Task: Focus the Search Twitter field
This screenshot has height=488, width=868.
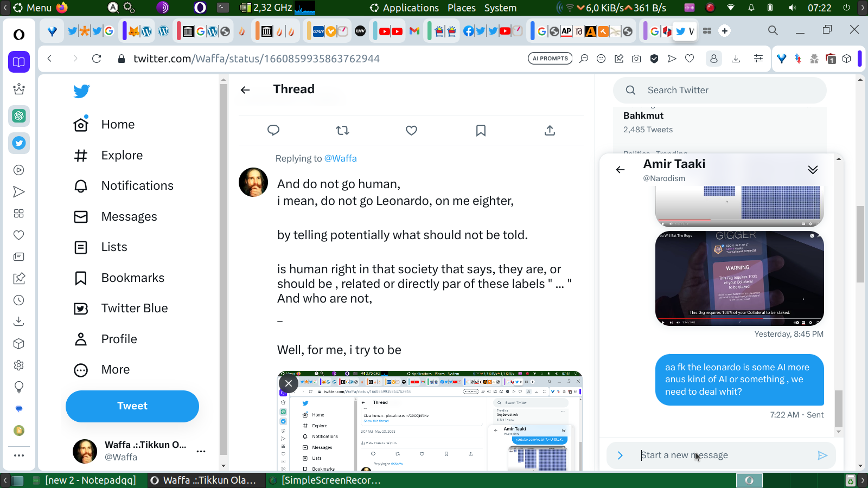Action: (x=720, y=90)
